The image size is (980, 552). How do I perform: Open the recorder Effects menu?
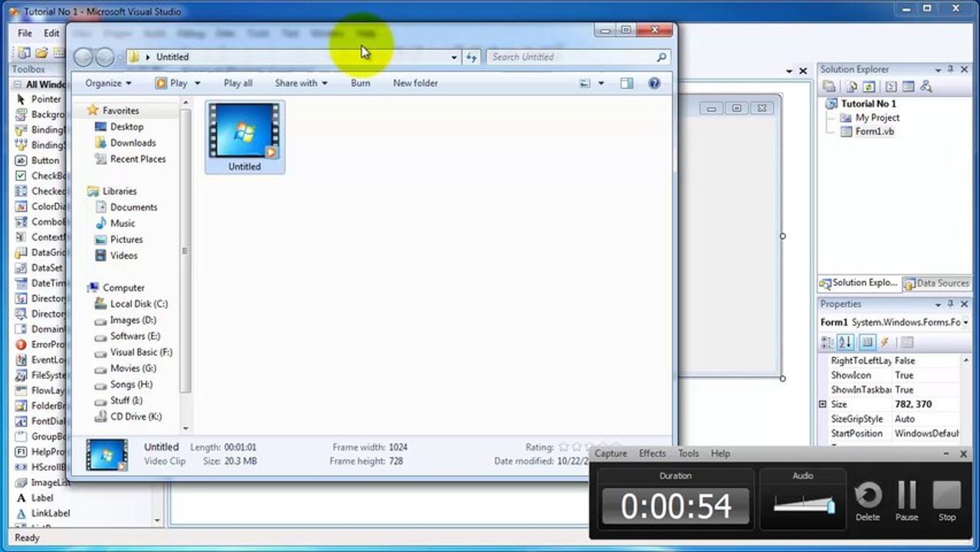pyautogui.click(x=652, y=453)
